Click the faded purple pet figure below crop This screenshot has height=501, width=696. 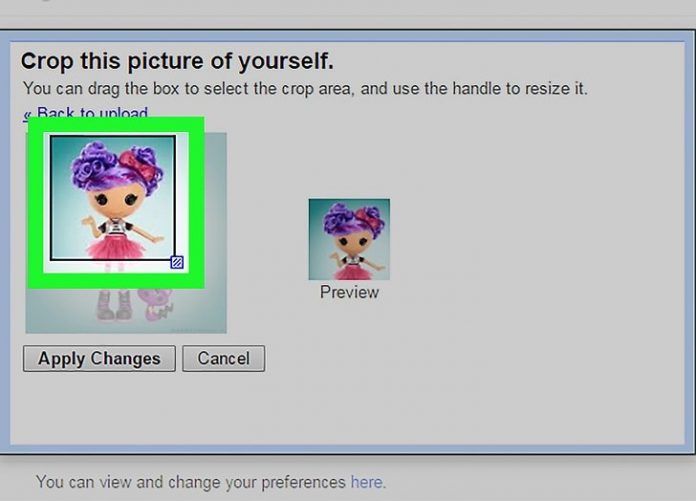(x=156, y=305)
